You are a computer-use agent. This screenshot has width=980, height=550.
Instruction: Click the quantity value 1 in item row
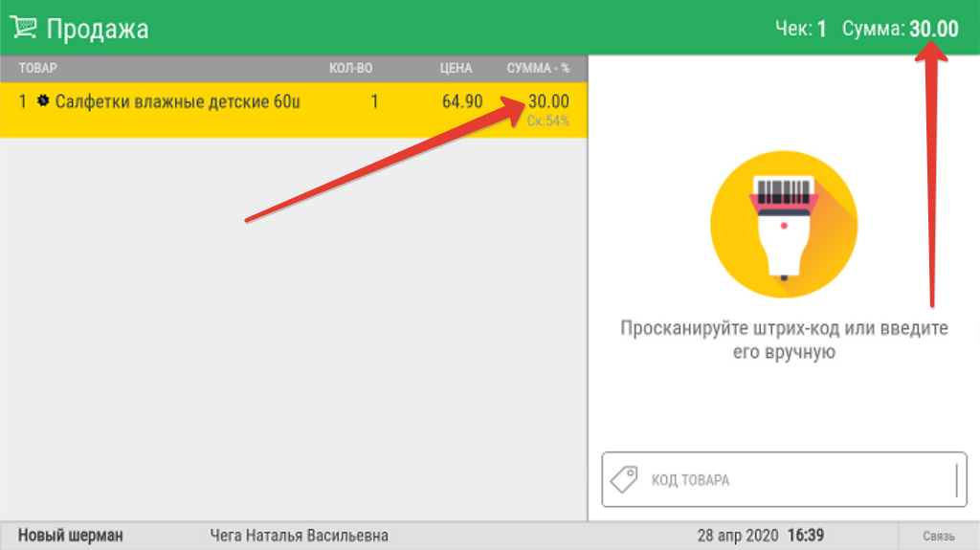click(374, 101)
